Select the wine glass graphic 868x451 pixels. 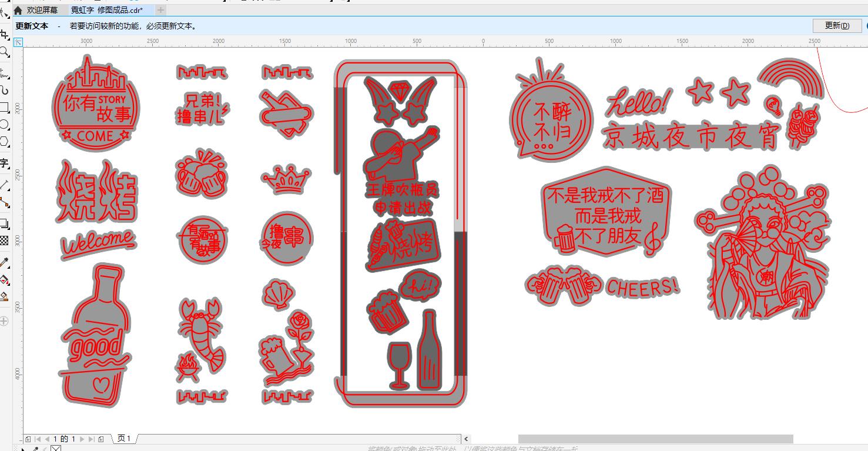tap(399, 365)
